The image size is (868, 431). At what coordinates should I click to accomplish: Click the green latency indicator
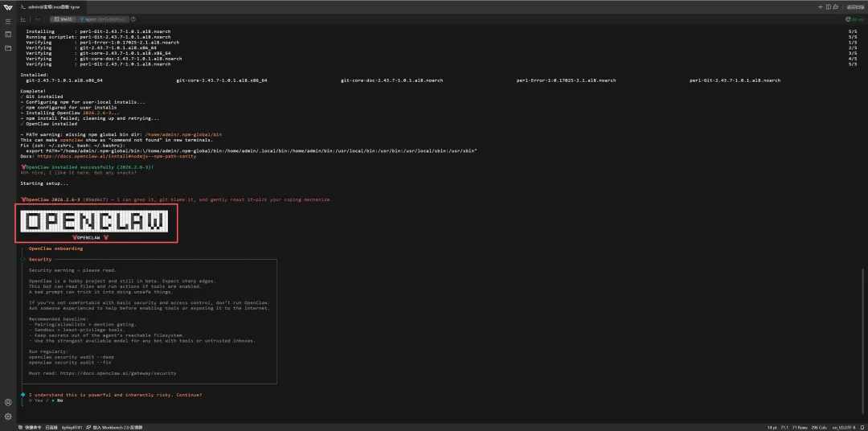(854, 18)
